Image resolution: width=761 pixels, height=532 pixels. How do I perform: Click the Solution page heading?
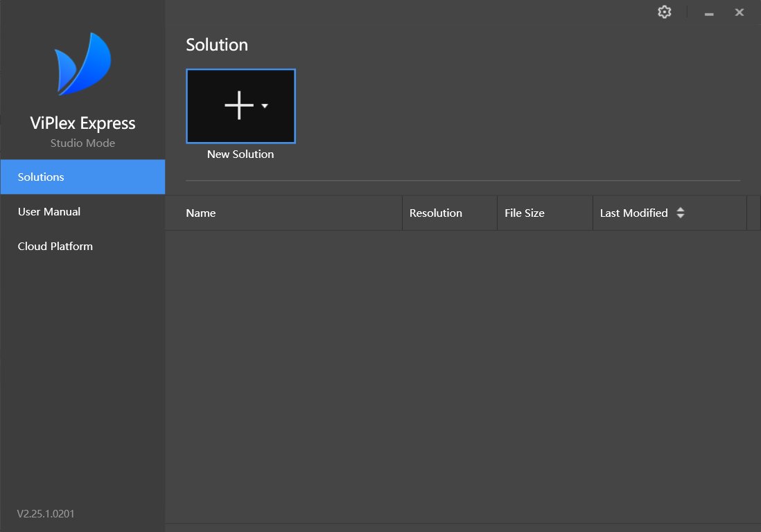pos(217,44)
